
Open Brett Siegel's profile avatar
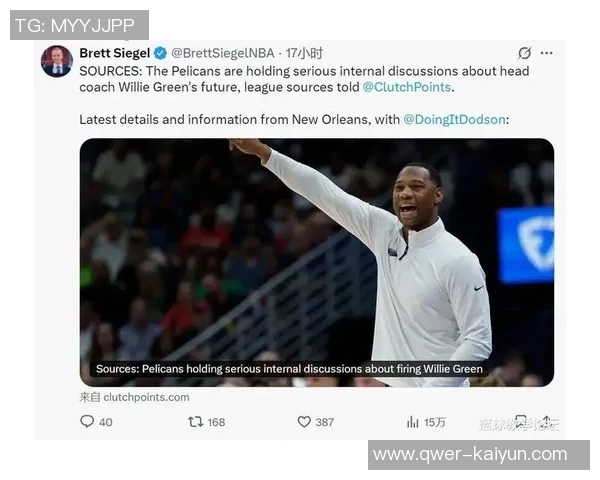coord(57,61)
